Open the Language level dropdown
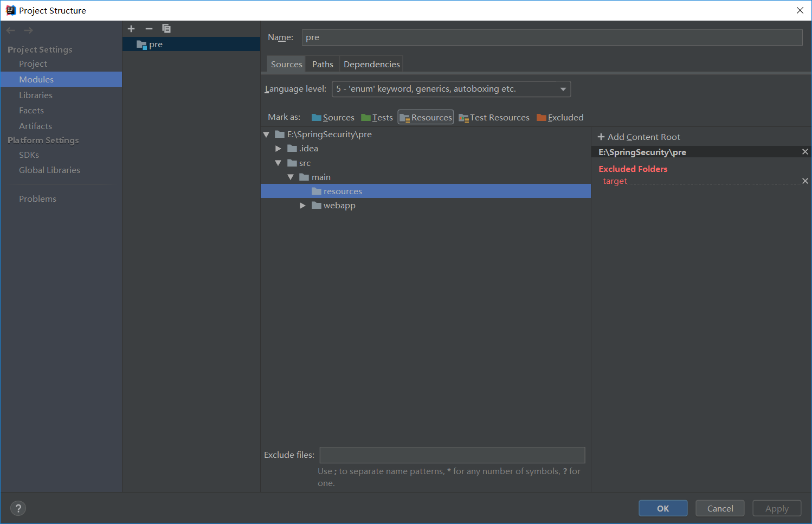812x524 pixels. pos(563,89)
